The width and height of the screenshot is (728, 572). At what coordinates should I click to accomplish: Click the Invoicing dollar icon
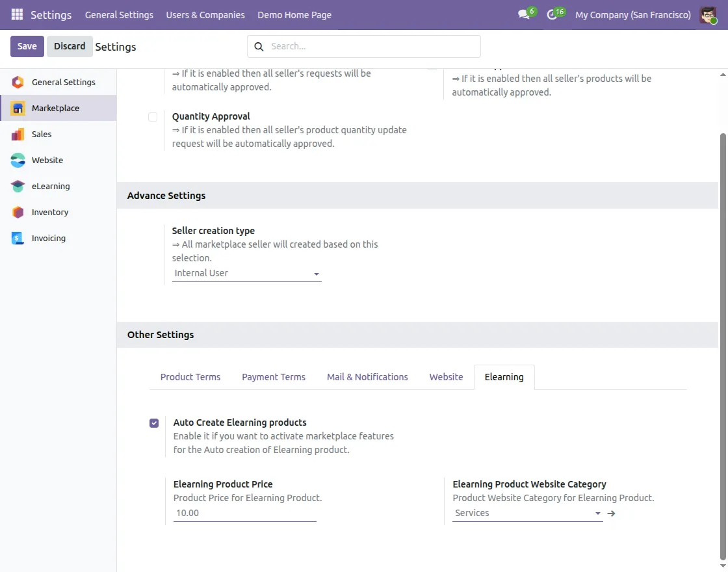click(18, 238)
